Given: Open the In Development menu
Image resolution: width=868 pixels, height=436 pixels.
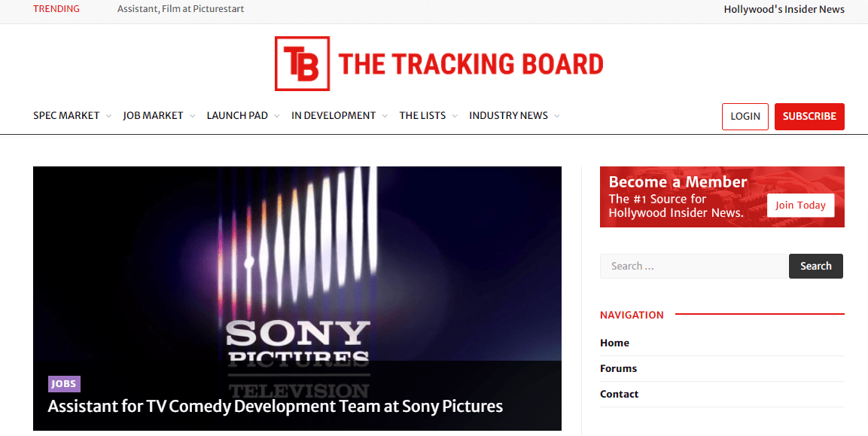Looking at the screenshot, I should click(x=333, y=116).
